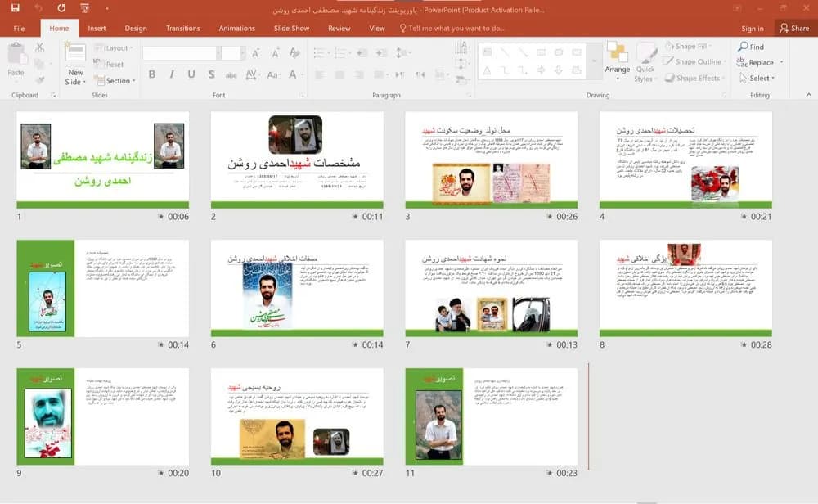
Task: Click the Font Color A icon
Action: pos(293,74)
